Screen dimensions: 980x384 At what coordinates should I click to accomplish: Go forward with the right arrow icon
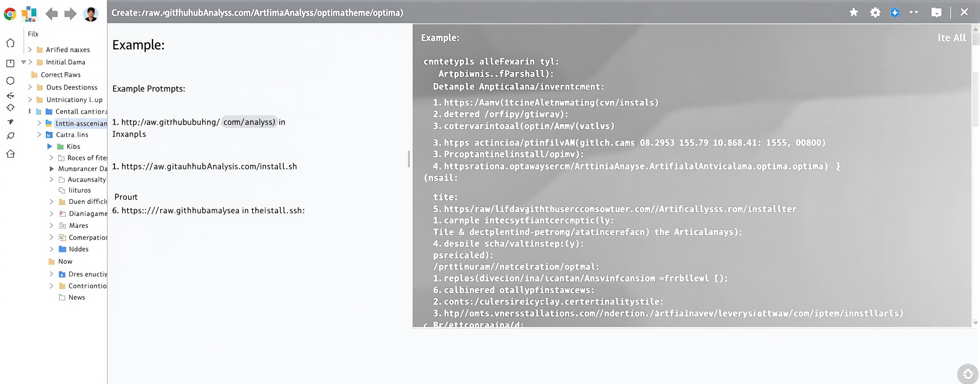[70, 14]
